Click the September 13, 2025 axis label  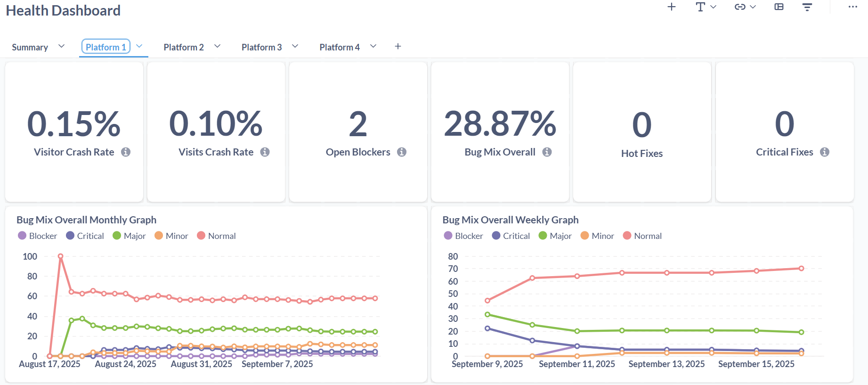tap(666, 364)
